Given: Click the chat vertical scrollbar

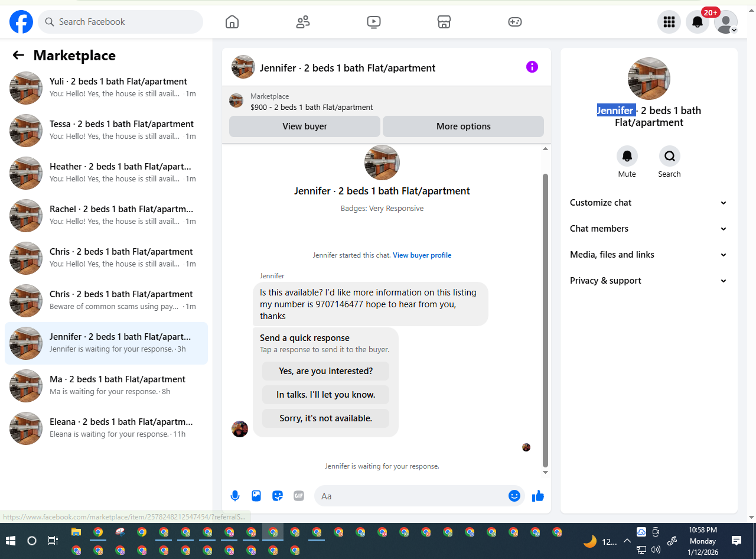Looking at the screenshot, I should [545, 319].
